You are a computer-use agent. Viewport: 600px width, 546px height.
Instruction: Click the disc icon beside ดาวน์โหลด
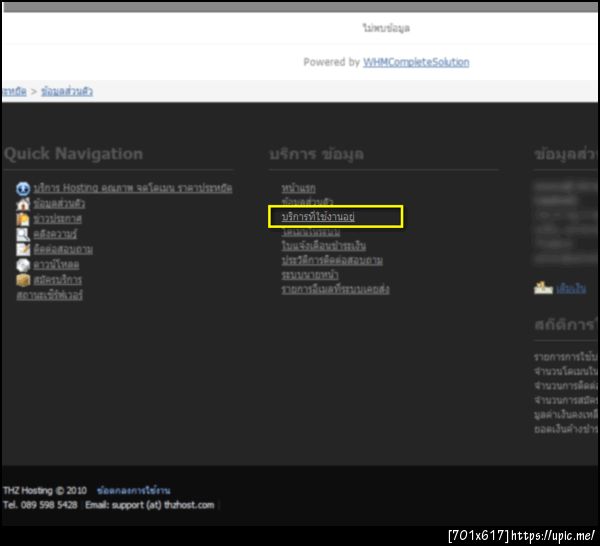click(x=23, y=265)
